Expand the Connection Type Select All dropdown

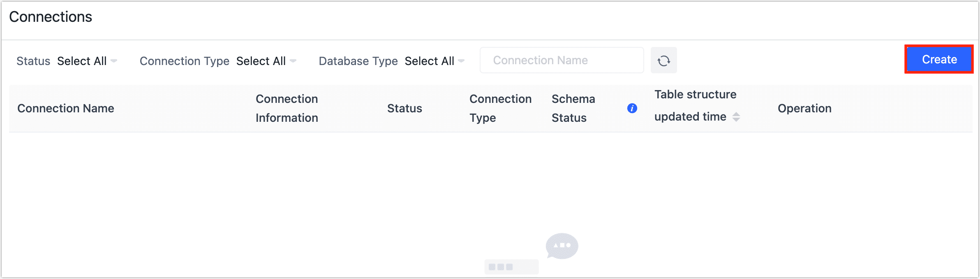261,61
